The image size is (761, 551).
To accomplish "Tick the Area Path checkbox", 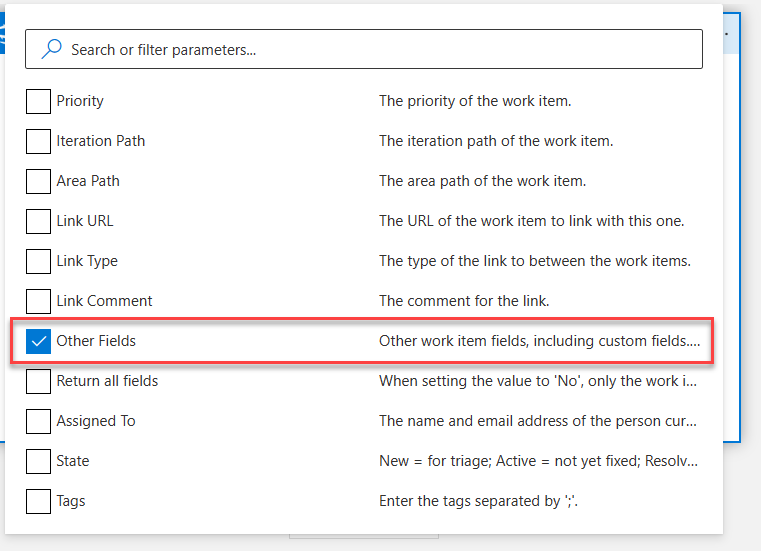I will point(38,181).
